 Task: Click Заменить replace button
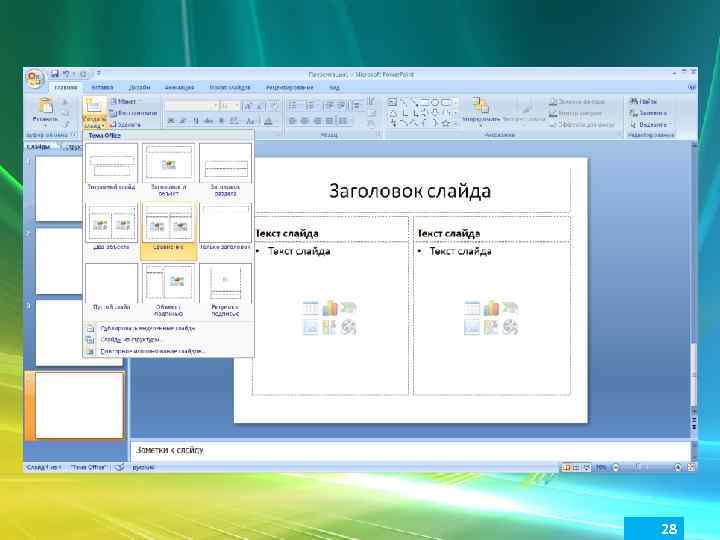point(648,113)
